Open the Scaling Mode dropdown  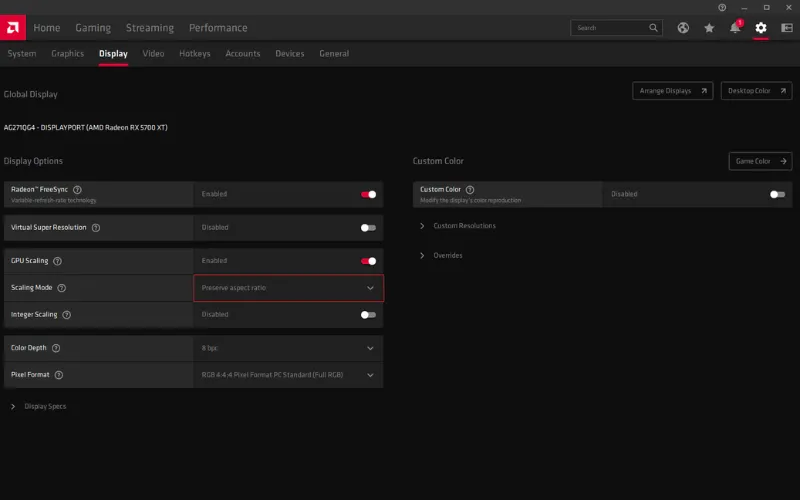coord(288,288)
